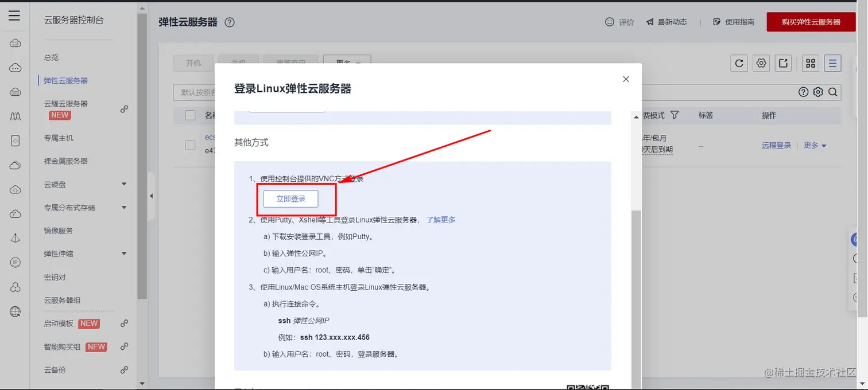The image size is (868, 390).
Task: Click the sidebar scrollbar down arrow
Action: pyautogui.click(x=142, y=383)
